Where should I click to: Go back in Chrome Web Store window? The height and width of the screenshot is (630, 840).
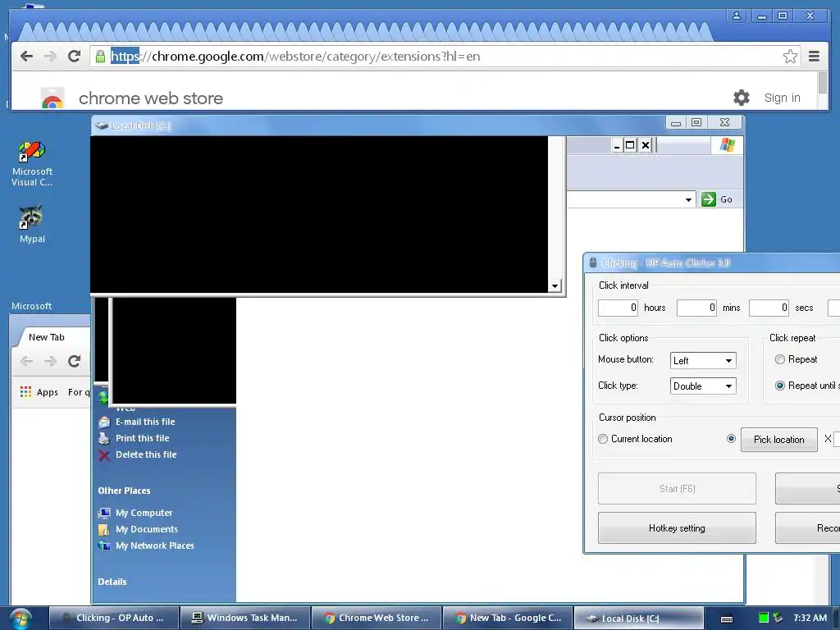(26, 57)
